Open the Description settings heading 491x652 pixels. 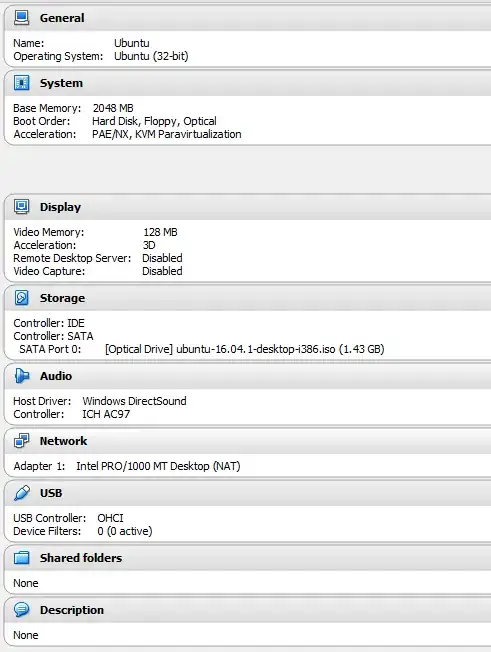72,610
